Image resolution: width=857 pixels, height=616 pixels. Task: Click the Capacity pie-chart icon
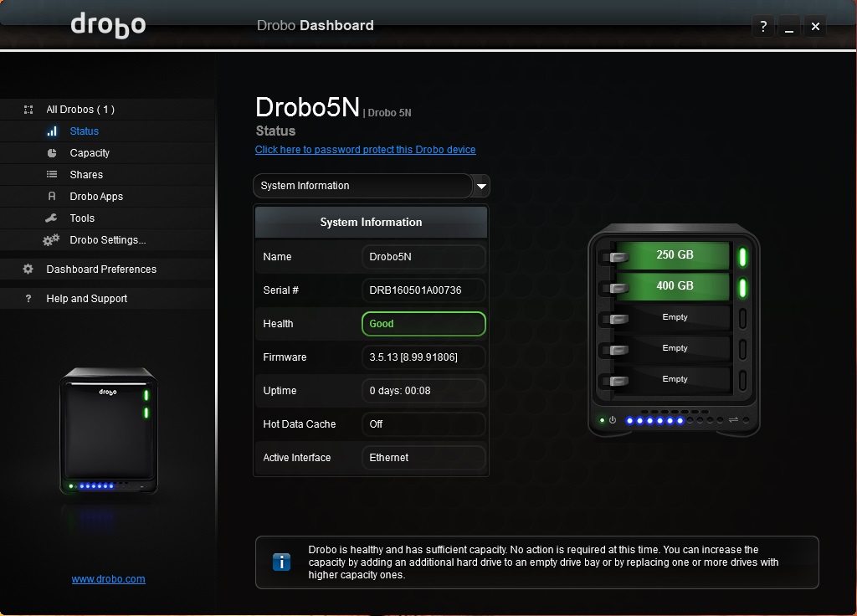(x=52, y=153)
